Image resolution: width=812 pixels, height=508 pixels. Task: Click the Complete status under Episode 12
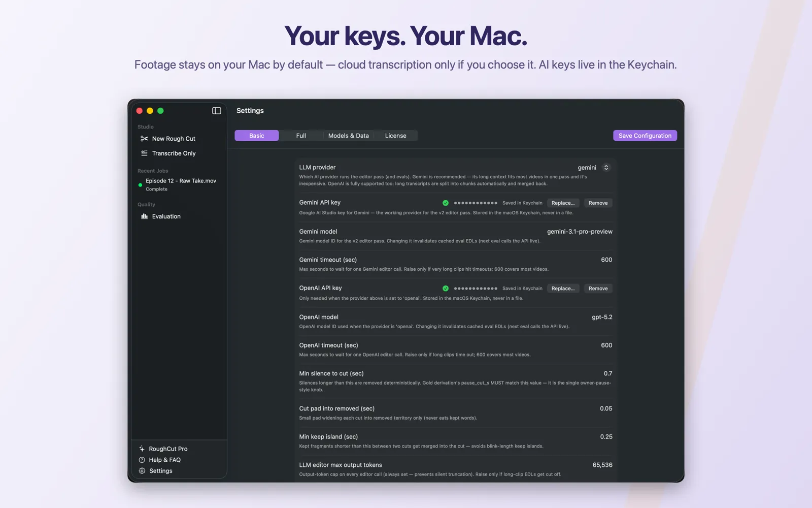(156, 189)
